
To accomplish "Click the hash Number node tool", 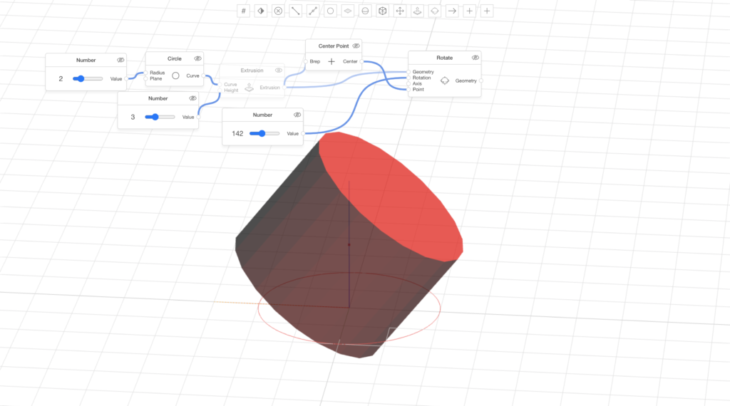I will tap(243, 11).
